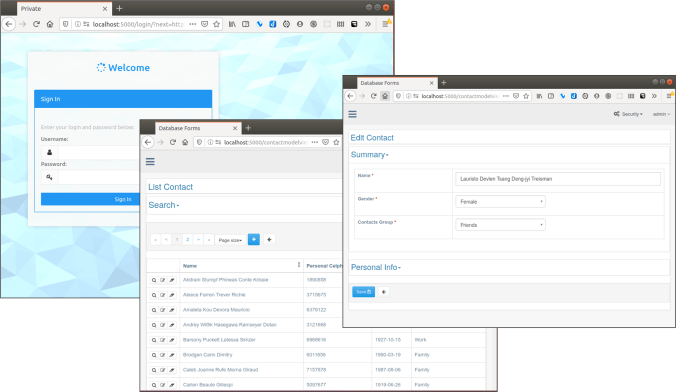Reload the Edit Contact browser page

point(373,96)
